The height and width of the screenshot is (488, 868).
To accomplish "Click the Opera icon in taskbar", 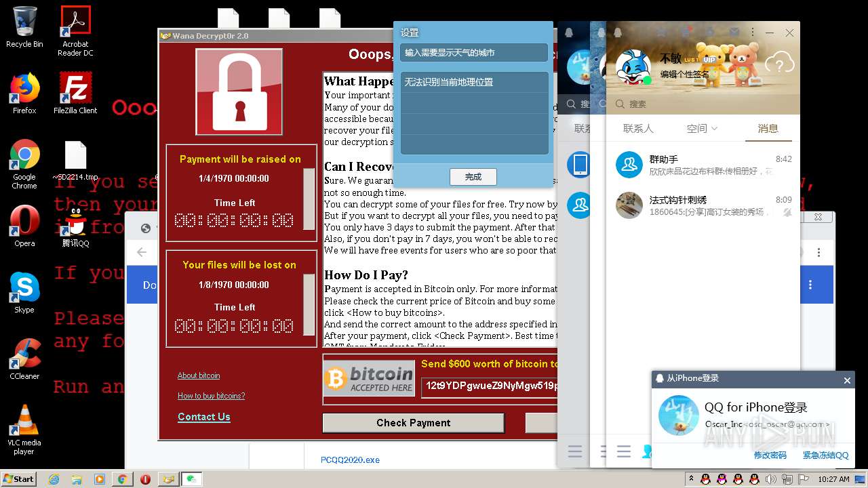I will pos(145,479).
